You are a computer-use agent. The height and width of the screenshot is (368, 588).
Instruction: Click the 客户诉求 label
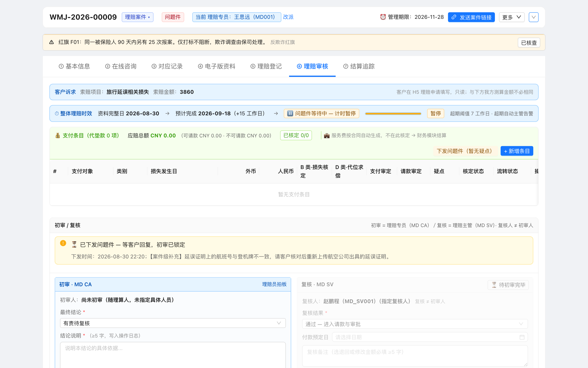click(65, 92)
